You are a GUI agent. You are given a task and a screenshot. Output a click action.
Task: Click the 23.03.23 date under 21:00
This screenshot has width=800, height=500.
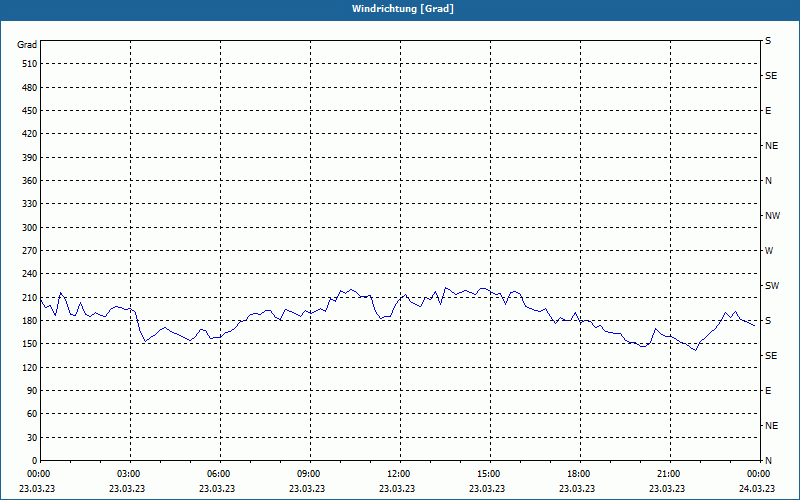[667, 488]
